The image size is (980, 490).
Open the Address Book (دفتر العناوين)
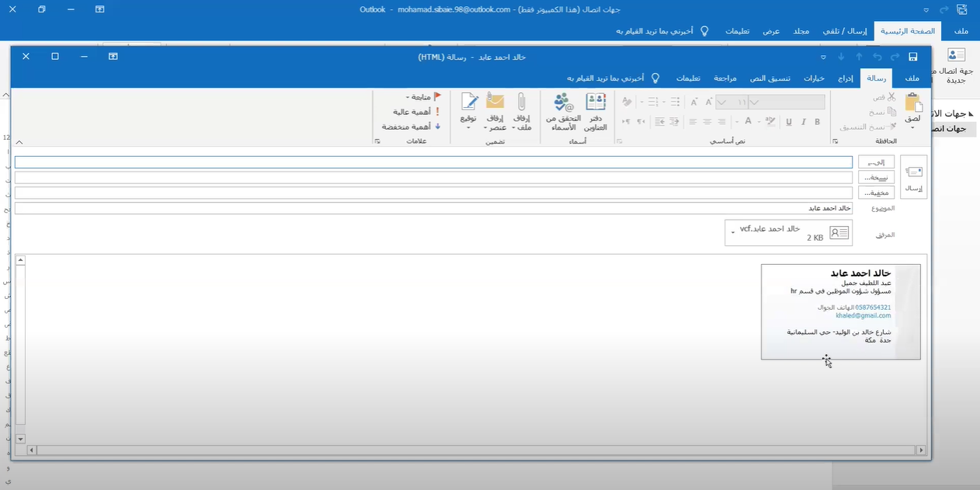tap(595, 111)
